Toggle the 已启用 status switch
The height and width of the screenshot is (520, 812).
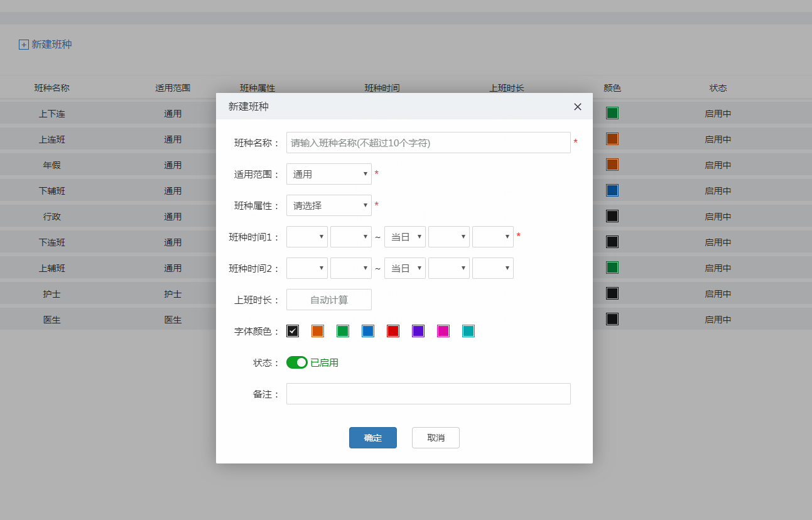click(297, 362)
